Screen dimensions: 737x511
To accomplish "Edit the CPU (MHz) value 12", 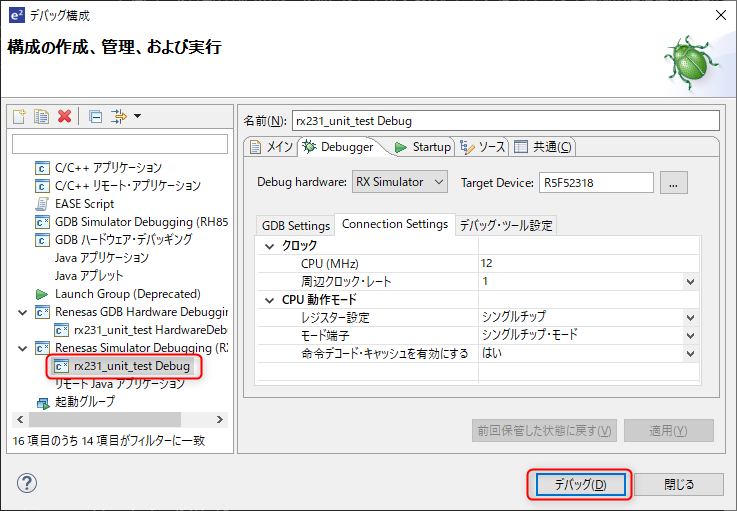I will (x=588, y=263).
